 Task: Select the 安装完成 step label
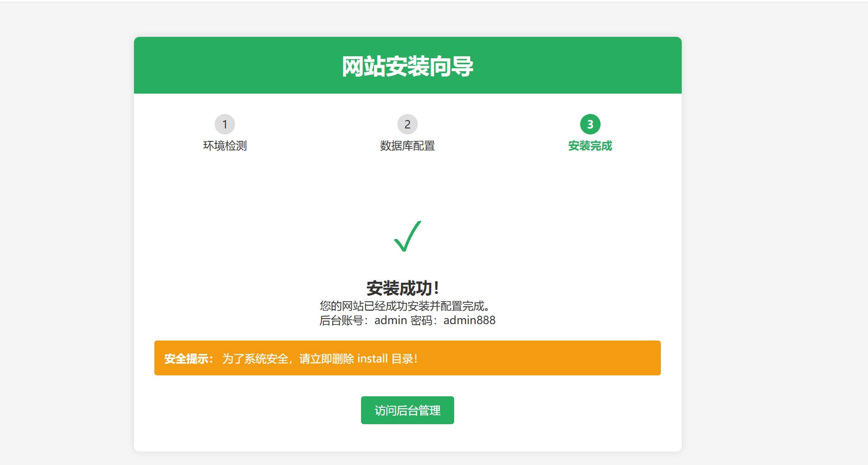tap(590, 146)
